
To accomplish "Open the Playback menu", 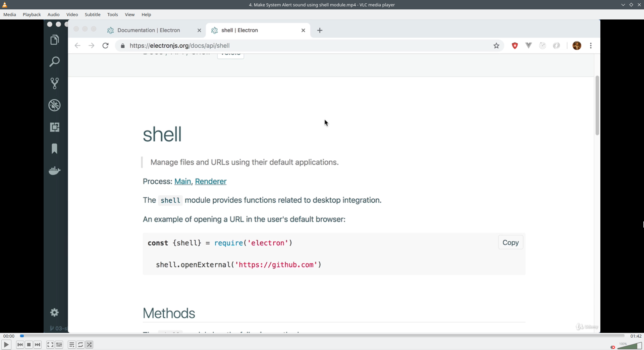I will (x=32, y=14).
